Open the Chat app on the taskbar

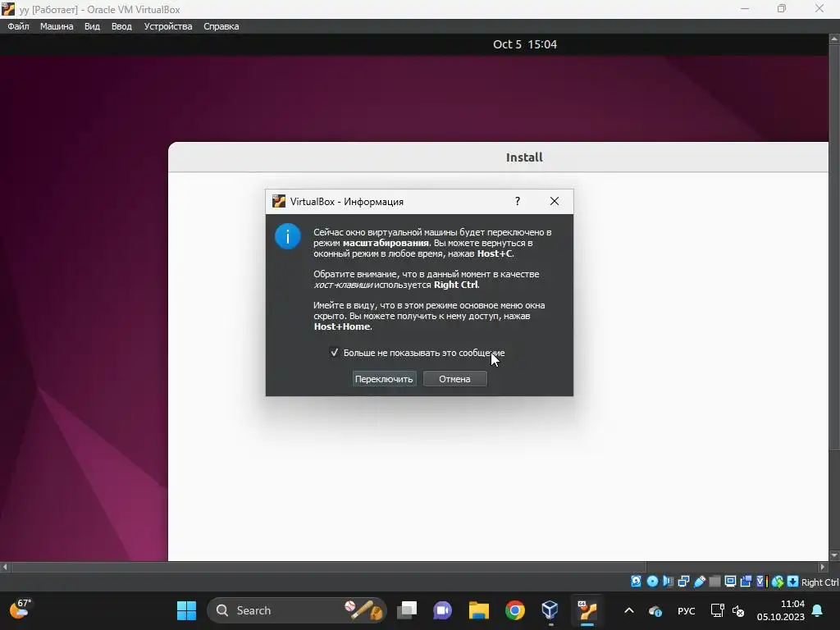pyautogui.click(x=442, y=610)
